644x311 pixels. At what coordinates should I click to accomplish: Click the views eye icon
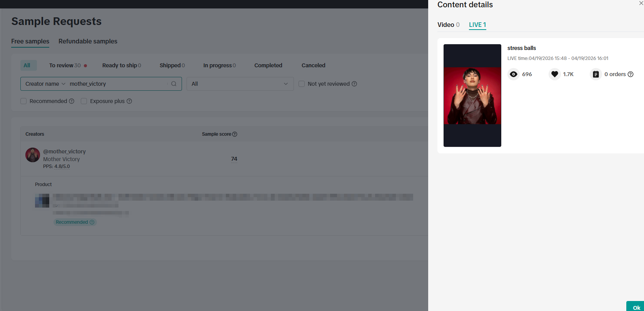coord(514,74)
